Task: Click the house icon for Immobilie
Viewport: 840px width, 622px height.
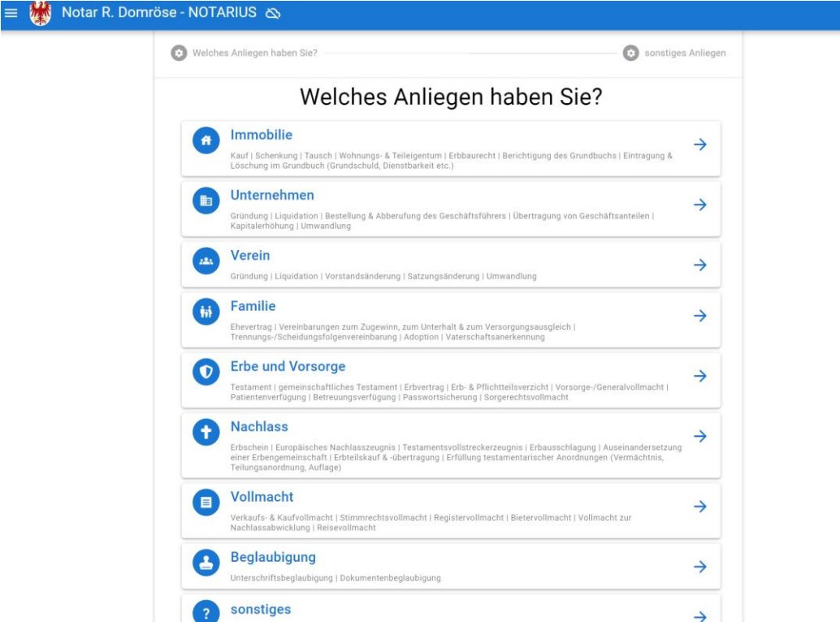Action: pos(206,140)
